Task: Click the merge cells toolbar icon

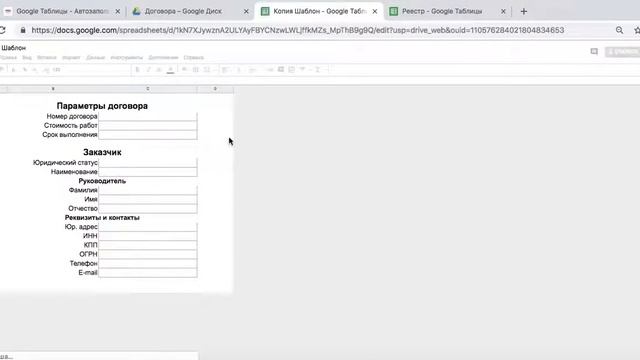Action: [x=207, y=70]
